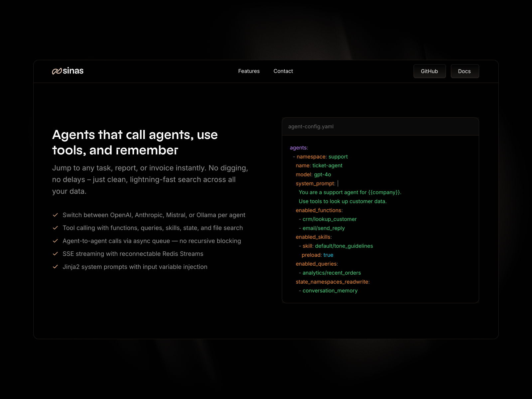Click the agent-config.yaml file tab label

click(311, 127)
